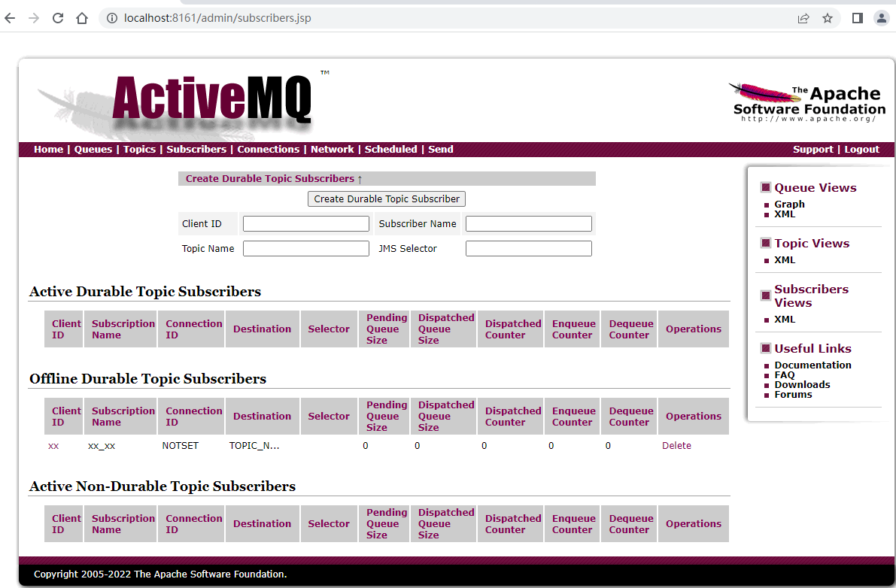Image resolution: width=896 pixels, height=588 pixels.
Task: Click Offline Durable Topic Subscribers heading
Action: 148,379
